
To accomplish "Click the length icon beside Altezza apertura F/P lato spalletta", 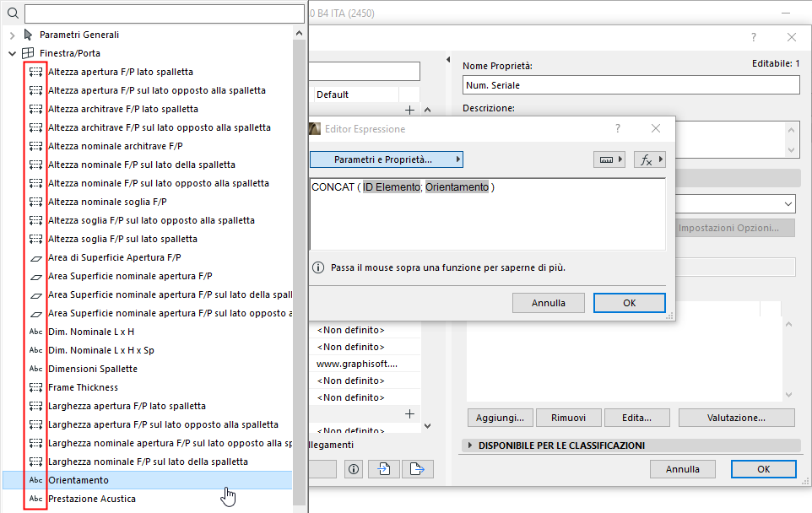I will pos(35,72).
